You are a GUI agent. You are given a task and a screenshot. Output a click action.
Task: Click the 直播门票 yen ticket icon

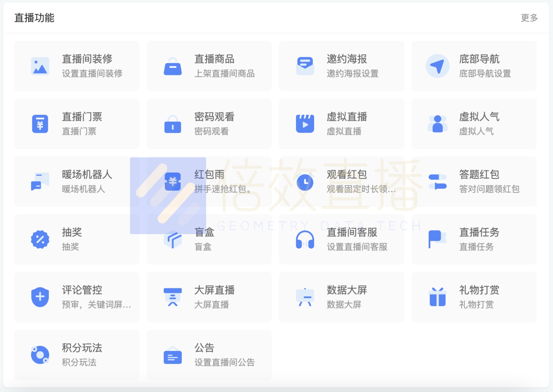coord(40,124)
